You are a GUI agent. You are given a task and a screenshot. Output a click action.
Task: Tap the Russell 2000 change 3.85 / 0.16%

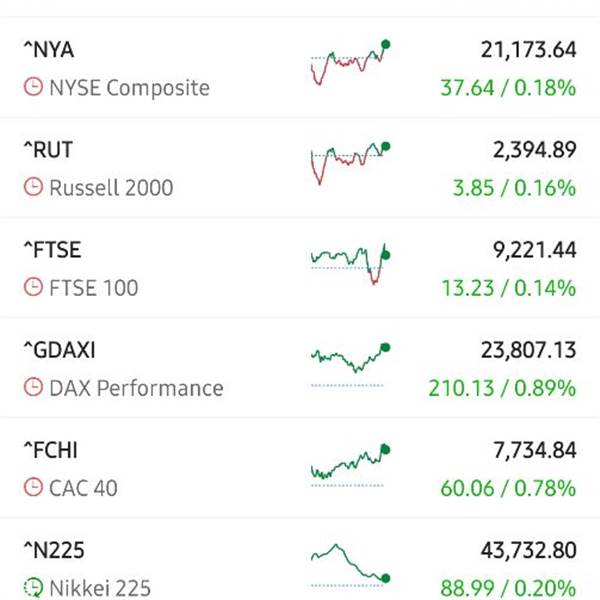[514, 188]
